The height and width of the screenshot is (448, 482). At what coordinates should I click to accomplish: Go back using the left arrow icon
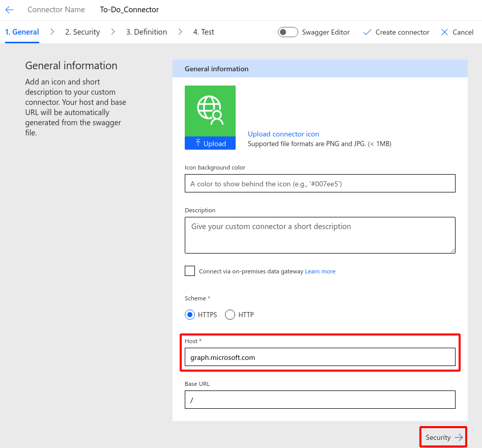pyautogui.click(x=10, y=10)
